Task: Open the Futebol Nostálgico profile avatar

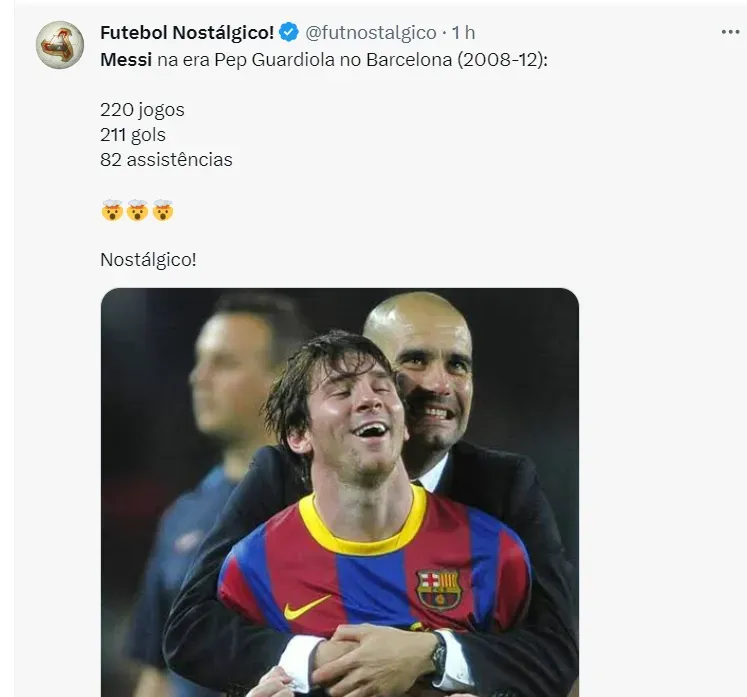Action: [59, 45]
